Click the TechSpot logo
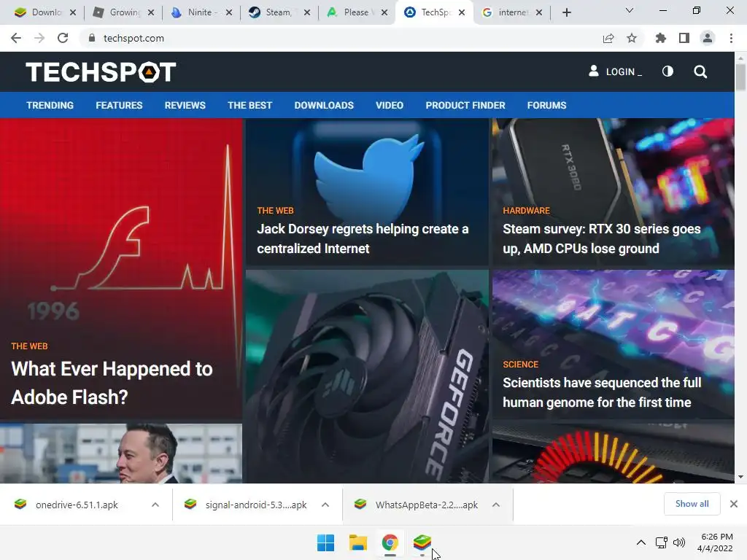This screenshot has width=747, height=560. (101, 72)
